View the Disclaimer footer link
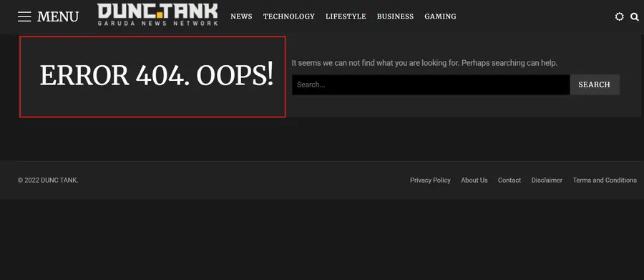644x280 pixels. click(x=547, y=180)
